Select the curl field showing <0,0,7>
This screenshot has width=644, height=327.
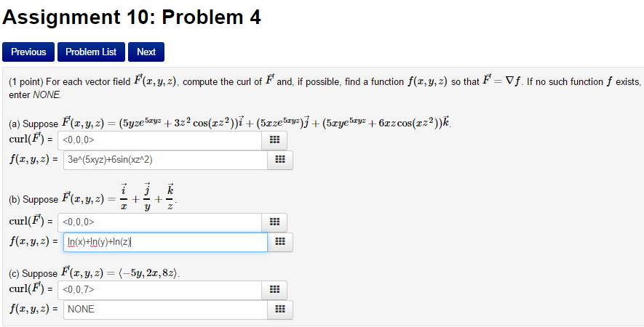coord(160,290)
